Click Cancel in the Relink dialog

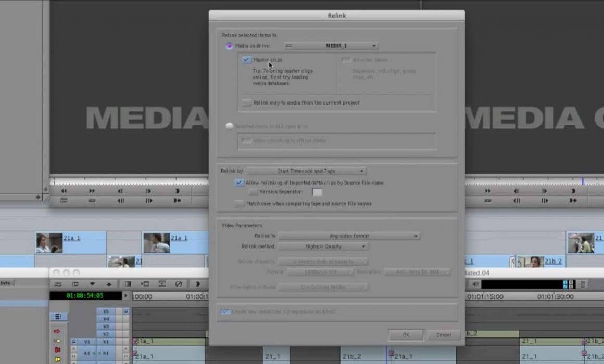click(x=444, y=335)
